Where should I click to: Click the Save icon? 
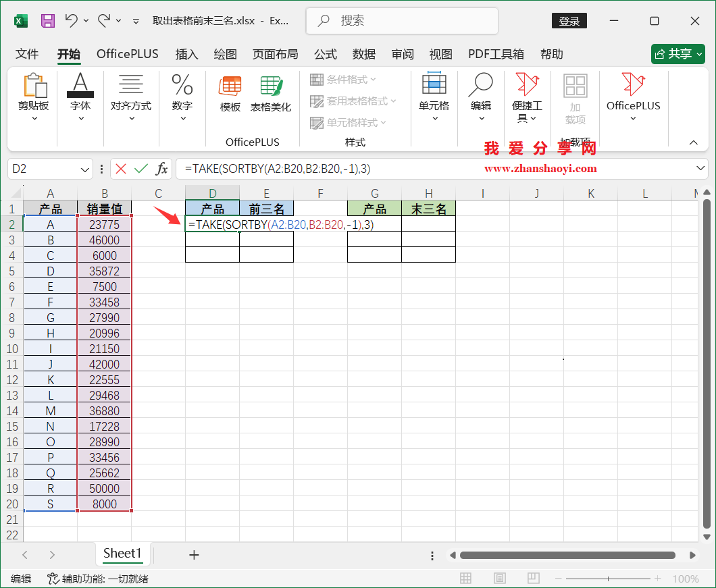pyautogui.click(x=47, y=21)
